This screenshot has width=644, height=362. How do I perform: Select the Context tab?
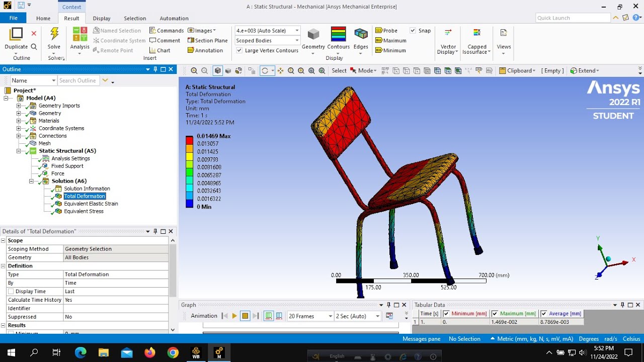(71, 7)
